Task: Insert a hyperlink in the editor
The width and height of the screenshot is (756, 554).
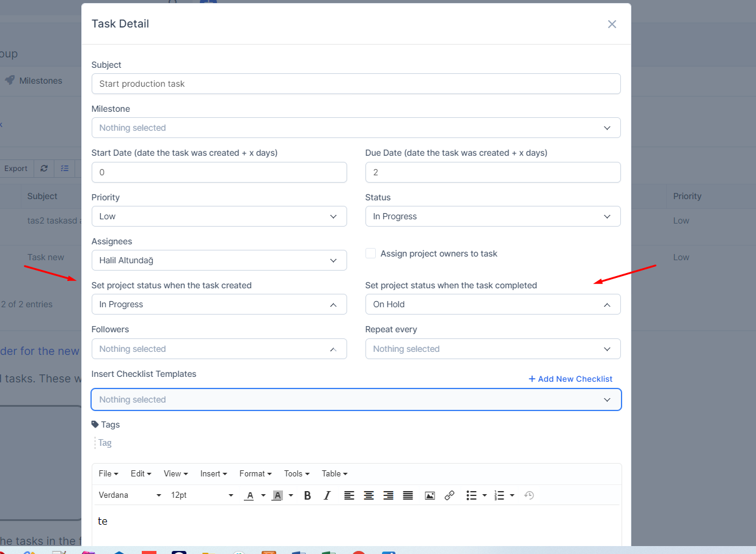Action: point(449,495)
